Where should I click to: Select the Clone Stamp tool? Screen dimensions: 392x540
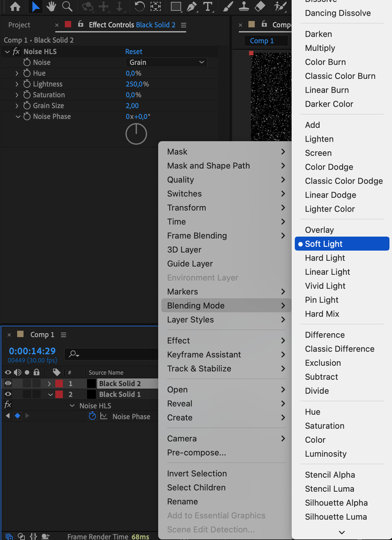(x=244, y=6)
